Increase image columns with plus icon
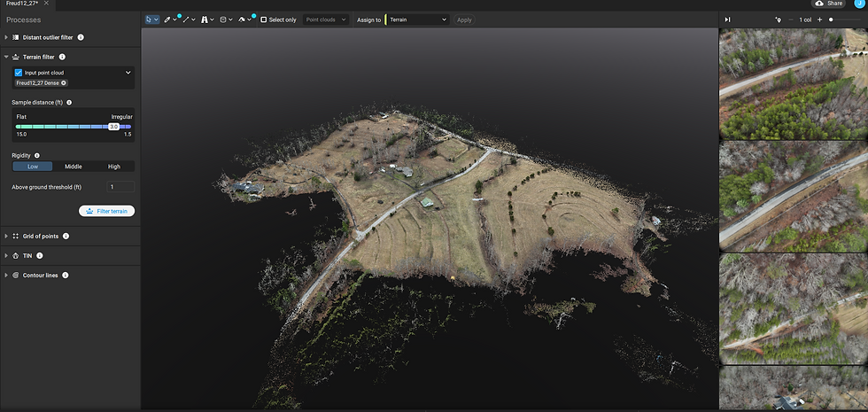The width and height of the screenshot is (868, 412). click(x=820, y=19)
